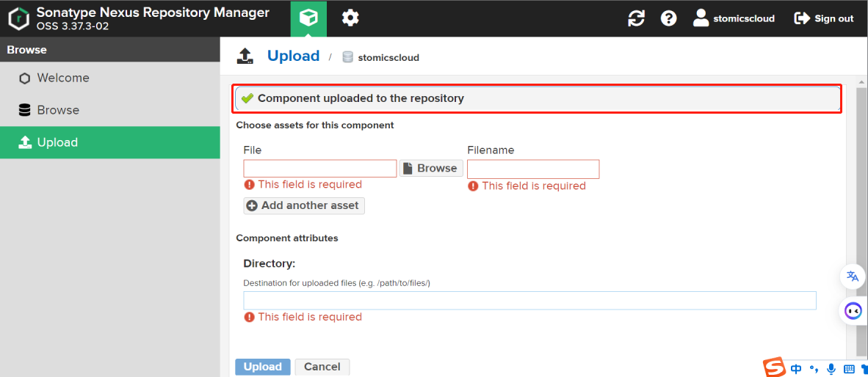
Task: Open the Welcome menu item
Action: coord(63,78)
